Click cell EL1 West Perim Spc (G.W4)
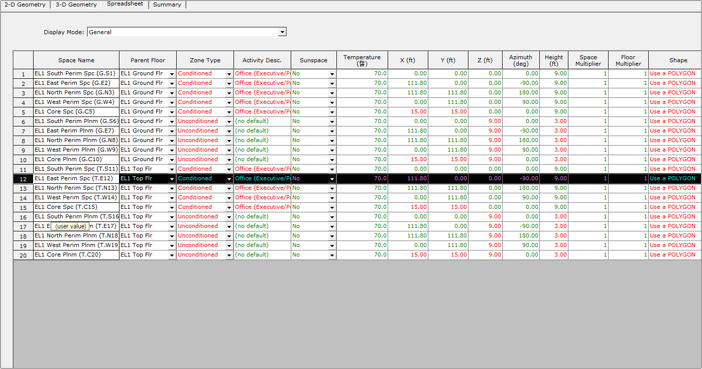Screen dimensions: 702x369 (x=76, y=102)
